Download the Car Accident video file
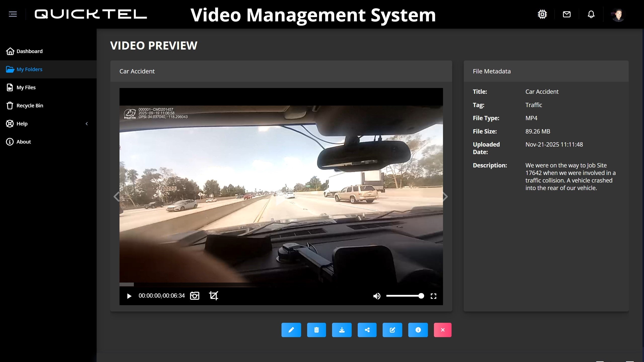 tap(342, 330)
